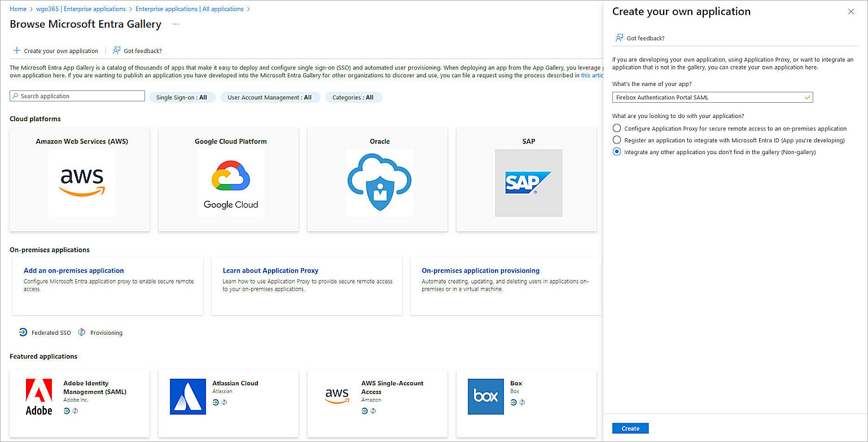This screenshot has width=868, height=442.
Task: Click the Federated SSO legend icon
Action: click(x=23, y=332)
